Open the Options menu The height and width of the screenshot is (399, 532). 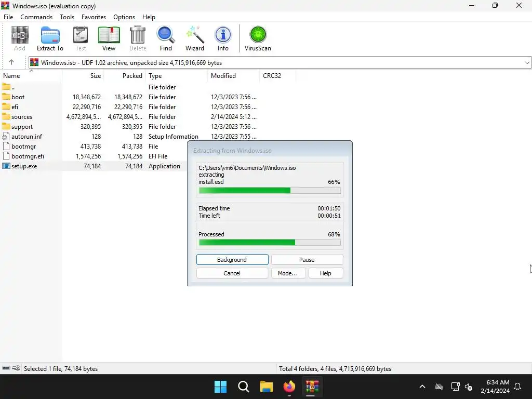click(x=124, y=17)
